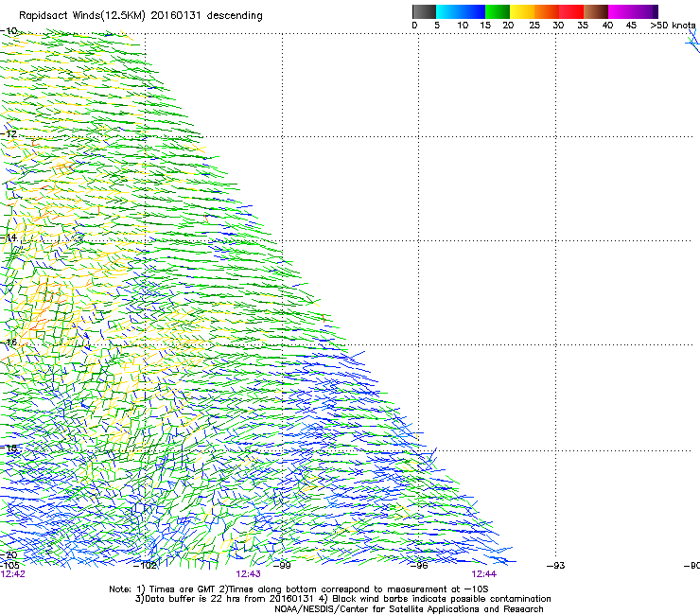Click the longitude label '-102'

(146, 566)
